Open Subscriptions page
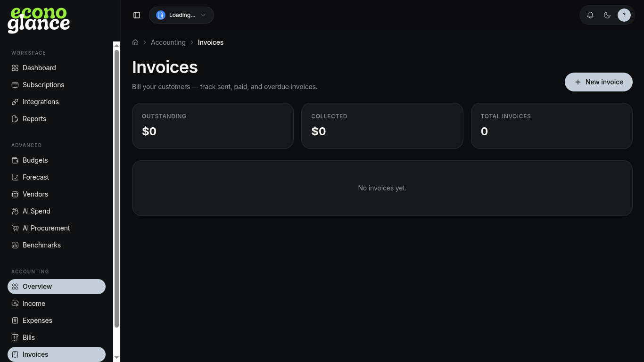 coord(57,85)
